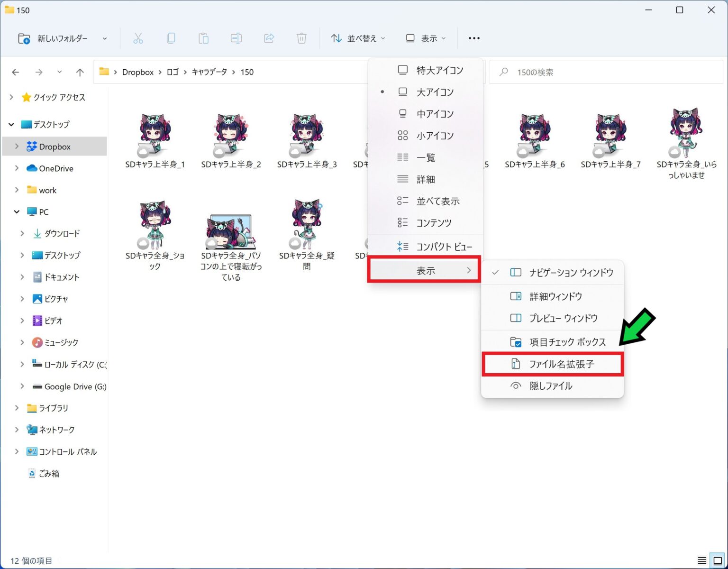Open the See more (...) menu

pos(473,38)
